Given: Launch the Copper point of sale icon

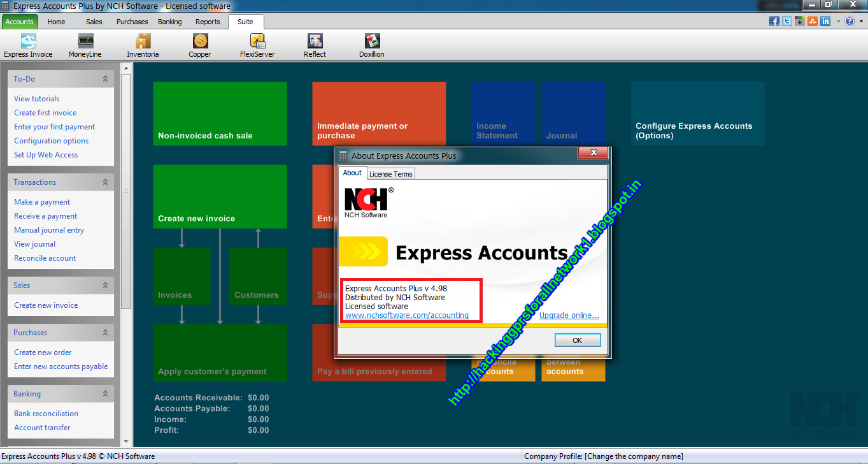Looking at the screenshot, I should [x=200, y=46].
